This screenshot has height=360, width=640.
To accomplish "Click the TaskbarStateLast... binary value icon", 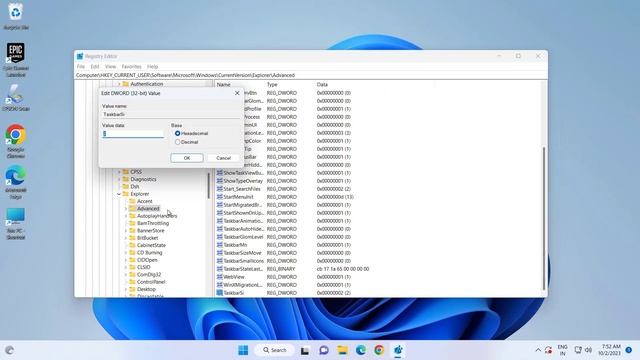I will pyautogui.click(x=220, y=269).
